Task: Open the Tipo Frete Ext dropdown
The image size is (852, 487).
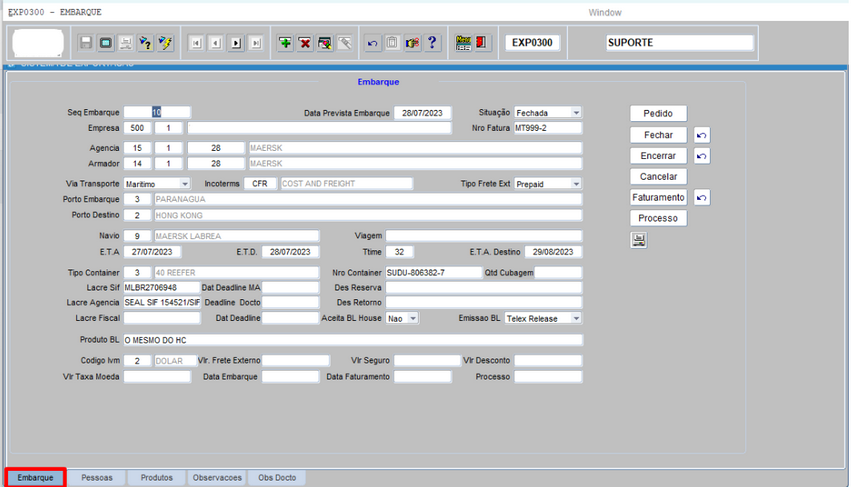Action: point(576,184)
